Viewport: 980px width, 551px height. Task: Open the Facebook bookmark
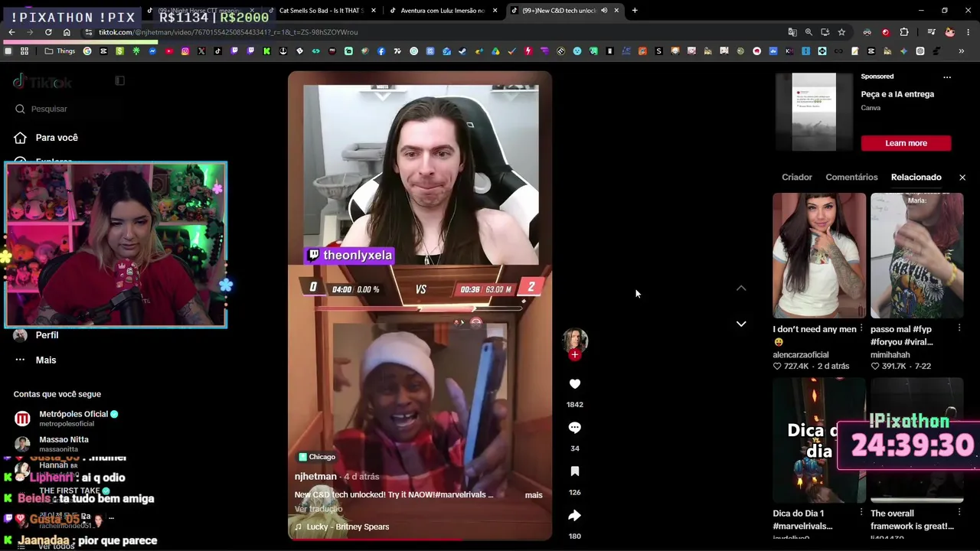(x=381, y=51)
